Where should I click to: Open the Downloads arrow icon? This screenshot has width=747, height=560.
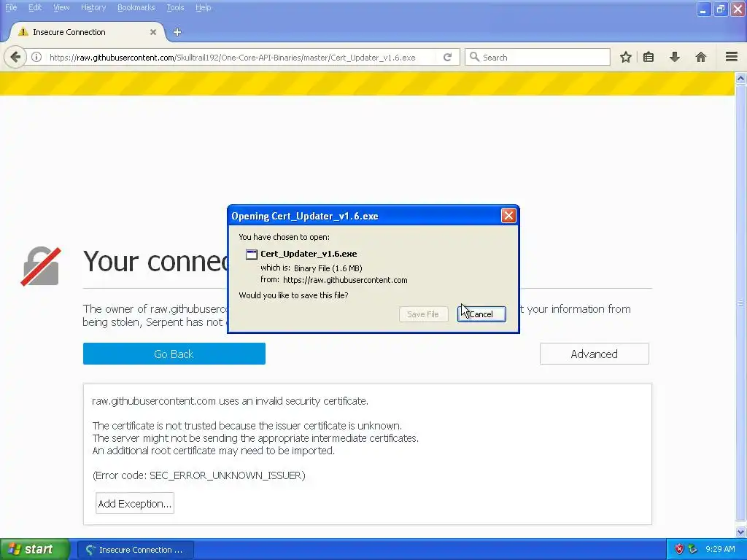point(675,58)
